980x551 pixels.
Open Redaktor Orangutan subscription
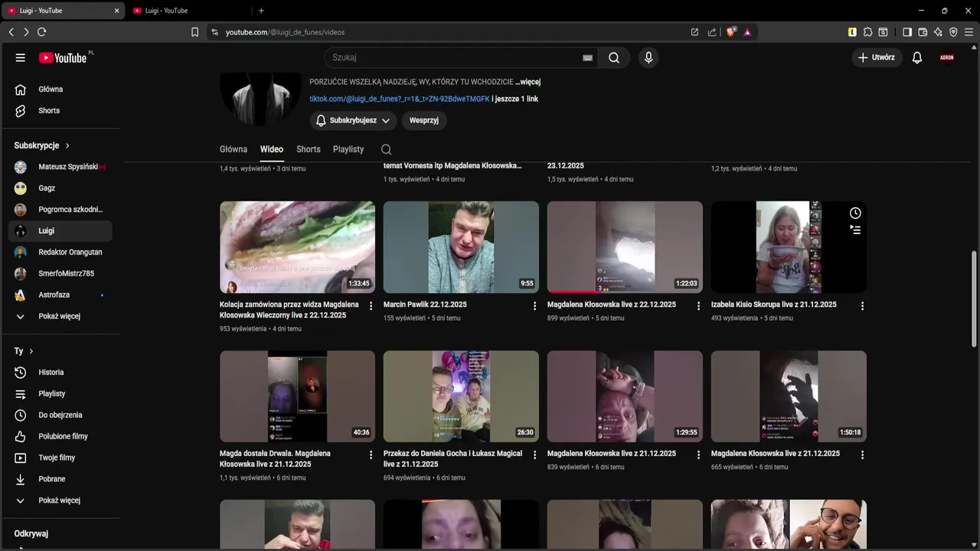60,252
